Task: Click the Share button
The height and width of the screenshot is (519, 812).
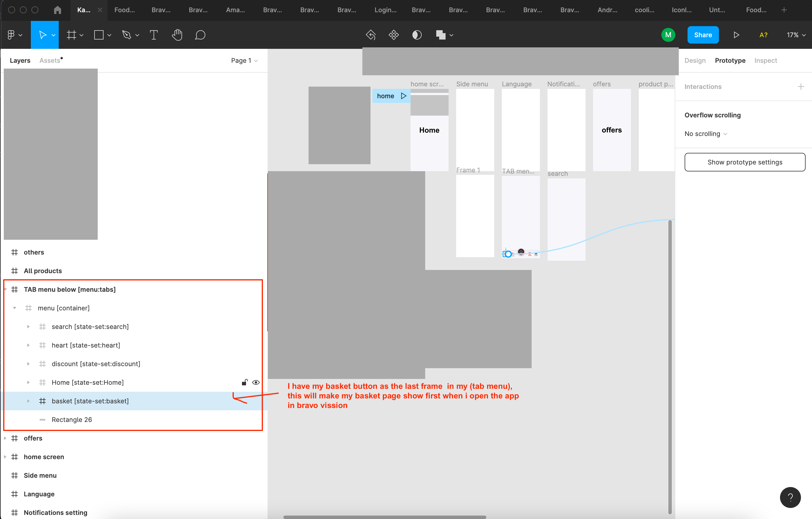Action: pyautogui.click(x=703, y=35)
